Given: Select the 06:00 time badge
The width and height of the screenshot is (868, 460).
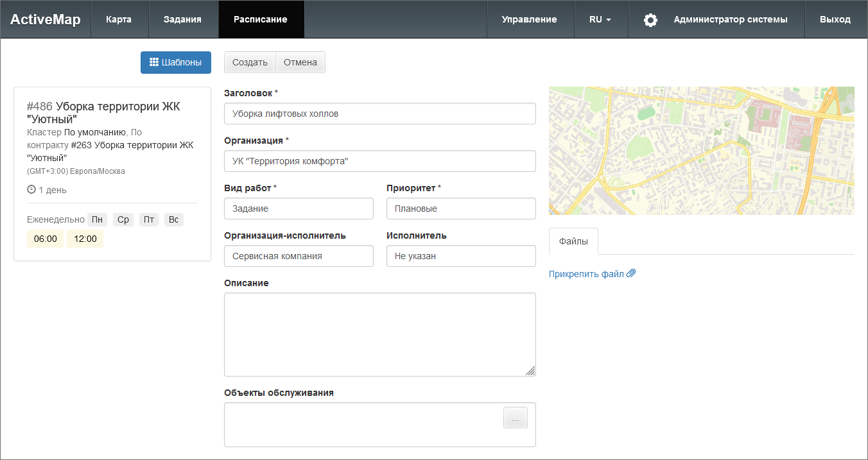Looking at the screenshot, I should pos(45,239).
